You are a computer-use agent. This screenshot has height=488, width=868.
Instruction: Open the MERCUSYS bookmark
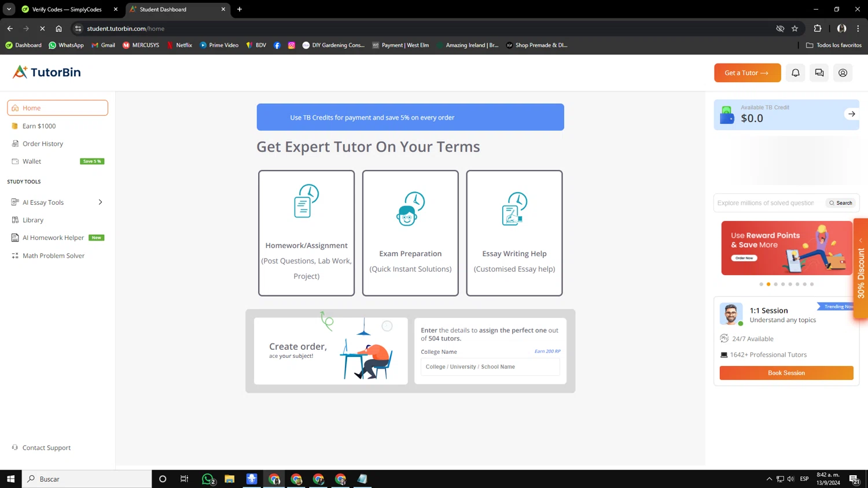[x=141, y=45]
